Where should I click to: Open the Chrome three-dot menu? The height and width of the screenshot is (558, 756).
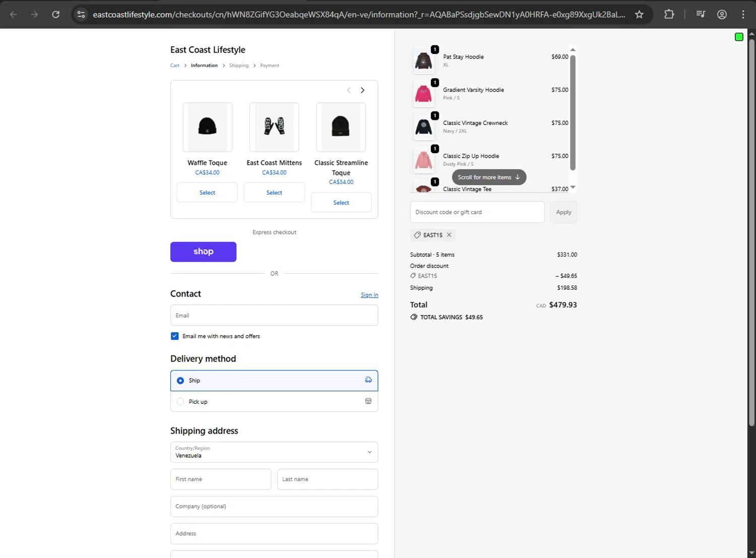click(743, 14)
